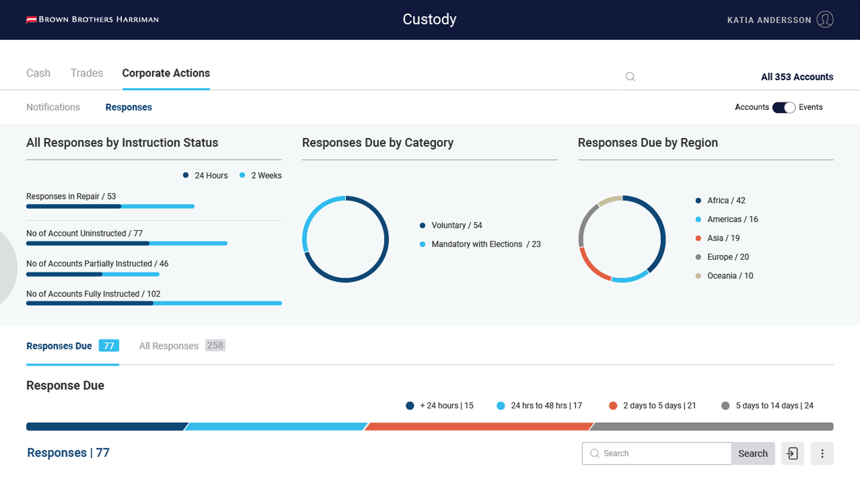Click the Custody page title
The height and width of the screenshot is (504, 860).
click(429, 19)
